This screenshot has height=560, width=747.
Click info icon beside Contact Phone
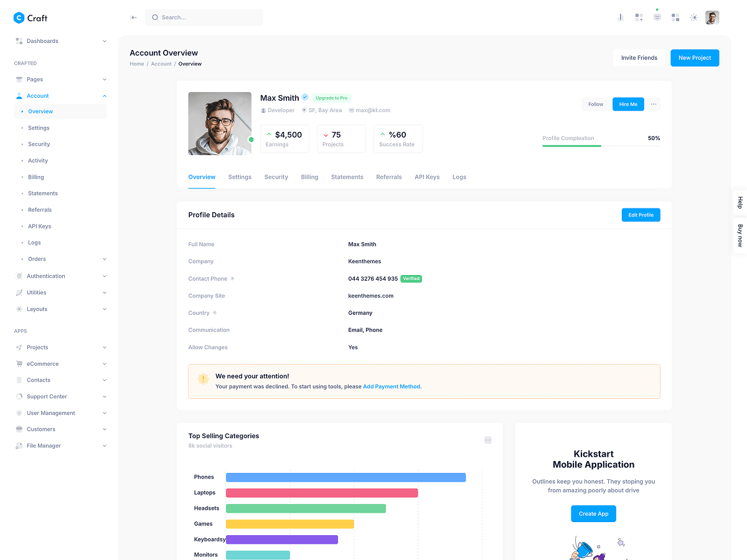click(x=233, y=279)
